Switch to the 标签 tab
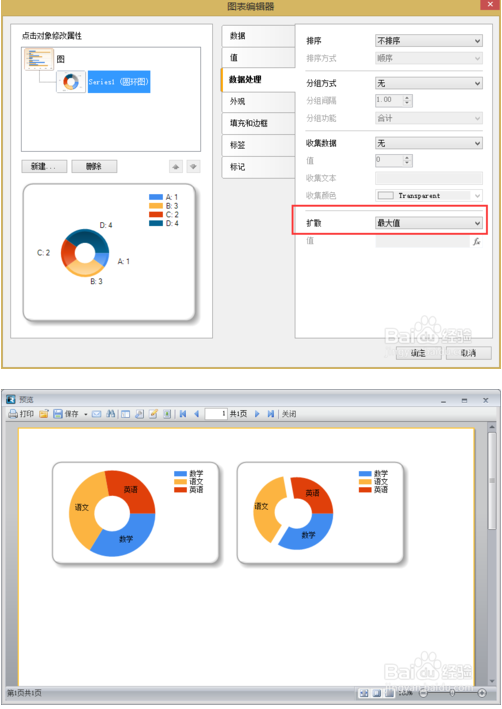This screenshot has height=709, width=502. (258, 145)
